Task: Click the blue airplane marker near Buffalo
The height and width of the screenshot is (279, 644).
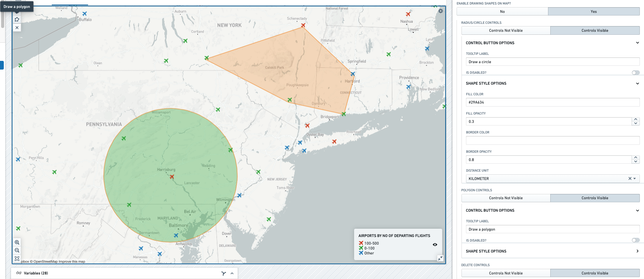Action: tap(85, 14)
